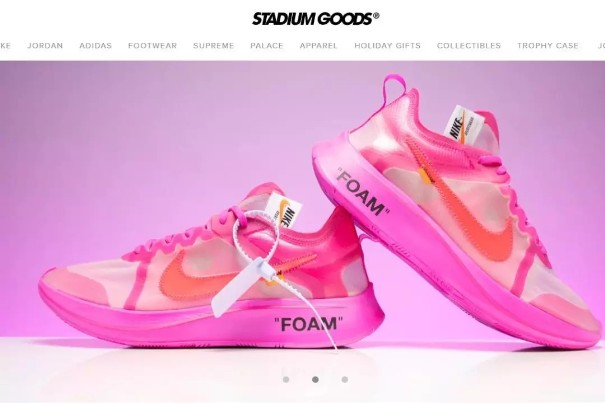This screenshot has height=403, width=605.
Task: Click the Stadium Goods logo
Action: (315, 19)
